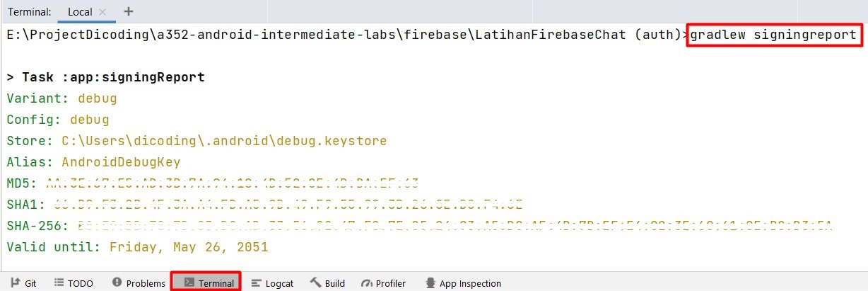Click the blurred SHA1 fingerprint value

[284, 205]
